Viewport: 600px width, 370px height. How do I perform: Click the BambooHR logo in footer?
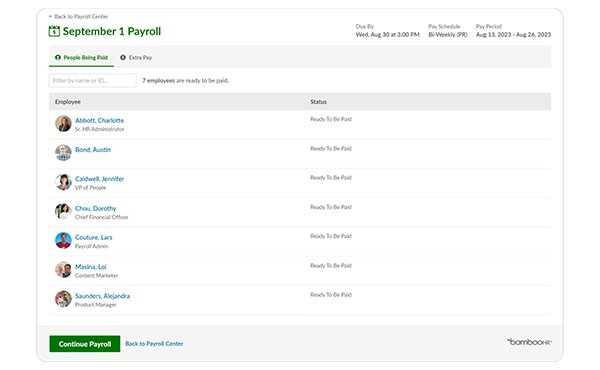529,342
